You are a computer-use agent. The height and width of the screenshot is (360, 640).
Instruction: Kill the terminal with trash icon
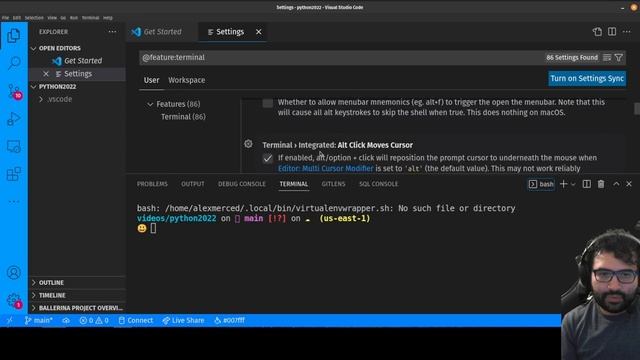(x=601, y=184)
